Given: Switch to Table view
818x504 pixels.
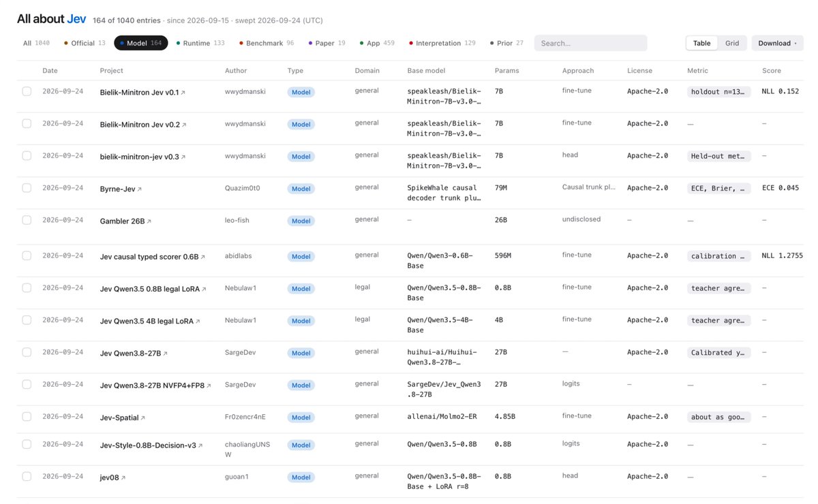Looking at the screenshot, I should tap(701, 43).
